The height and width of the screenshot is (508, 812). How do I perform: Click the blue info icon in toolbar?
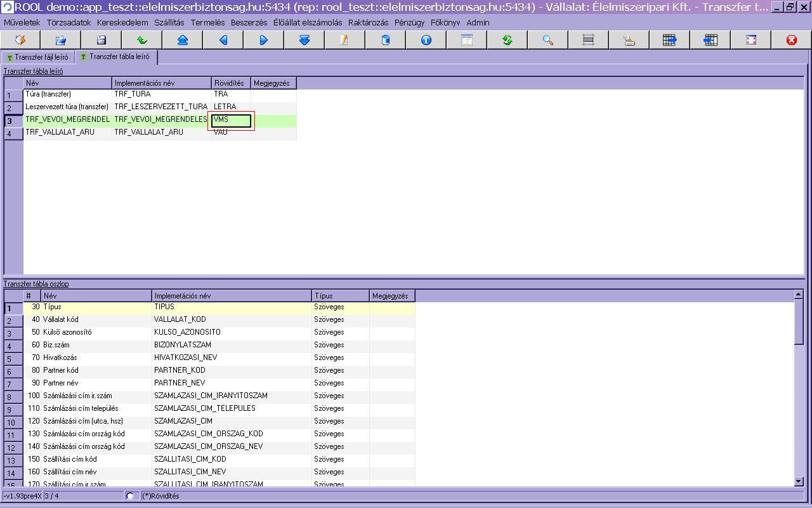coord(426,40)
